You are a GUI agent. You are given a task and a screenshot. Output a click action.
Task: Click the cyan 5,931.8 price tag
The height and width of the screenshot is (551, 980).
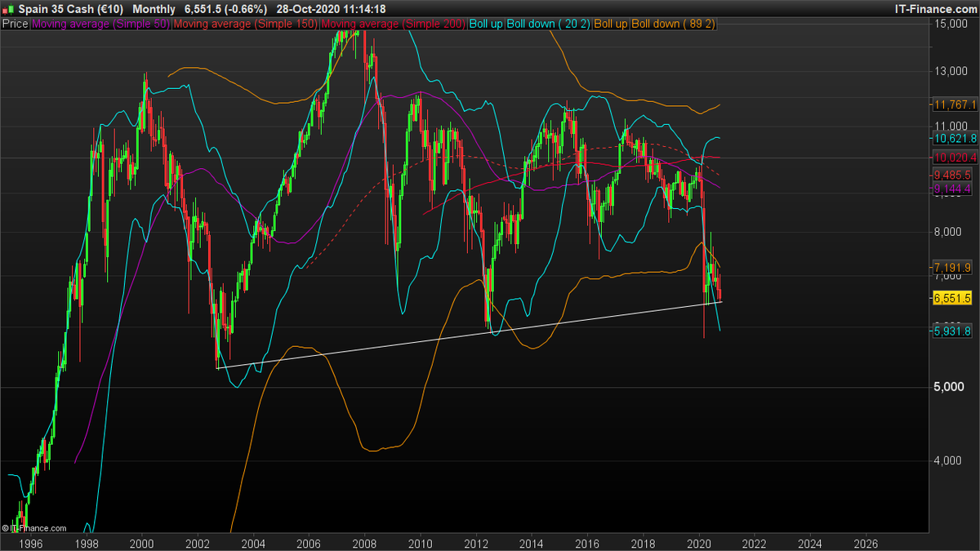point(951,331)
